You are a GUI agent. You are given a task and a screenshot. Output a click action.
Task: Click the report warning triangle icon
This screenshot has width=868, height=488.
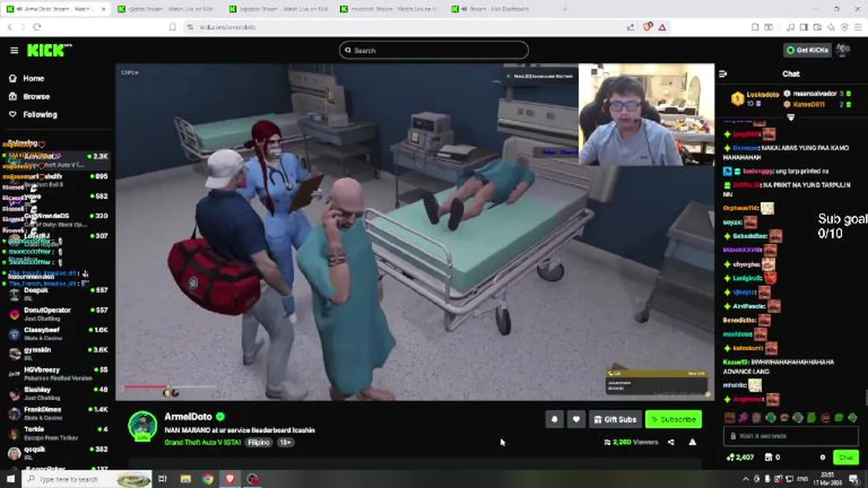(x=692, y=442)
